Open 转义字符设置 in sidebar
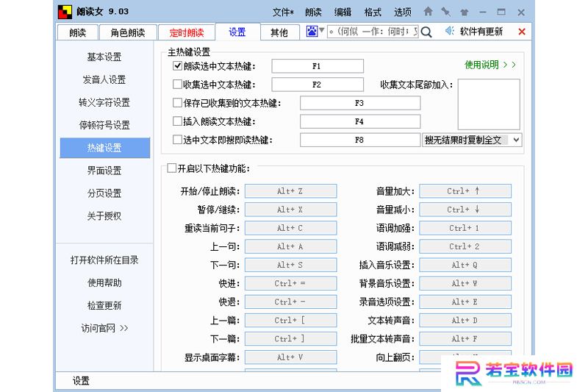 pyautogui.click(x=104, y=102)
